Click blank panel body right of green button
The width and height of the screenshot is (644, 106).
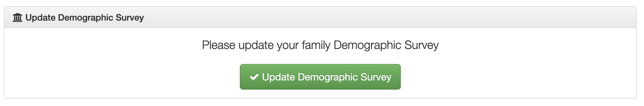tap(518, 77)
